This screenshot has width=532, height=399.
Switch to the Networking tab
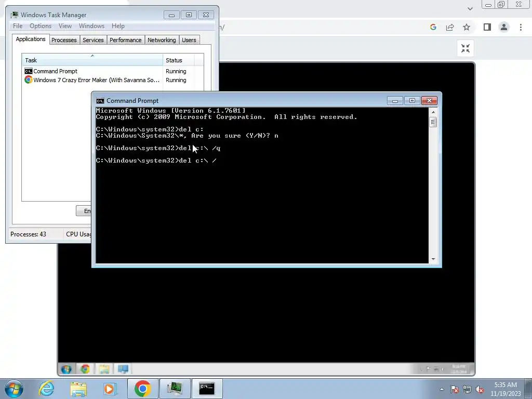(162, 40)
